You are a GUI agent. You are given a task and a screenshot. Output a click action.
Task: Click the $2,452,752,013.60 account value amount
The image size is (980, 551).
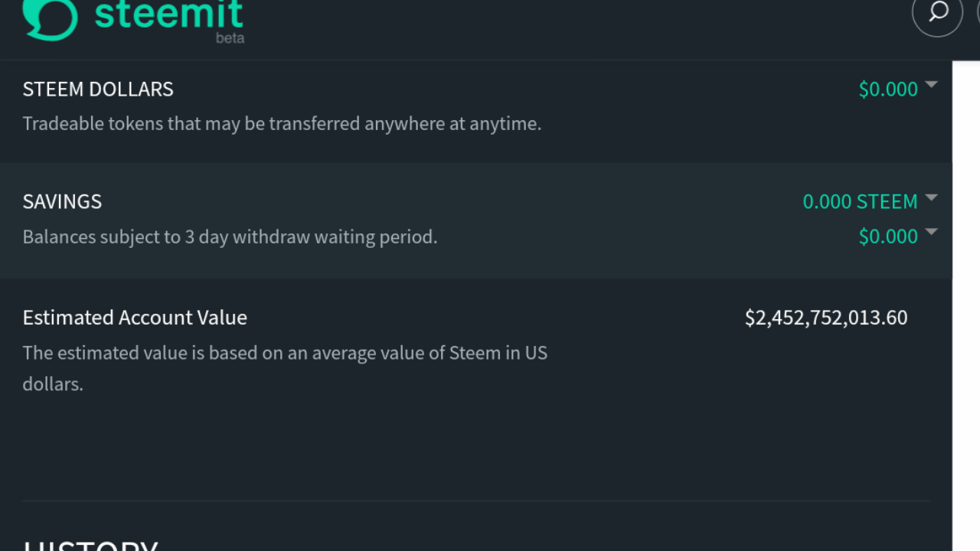pos(826,318)
